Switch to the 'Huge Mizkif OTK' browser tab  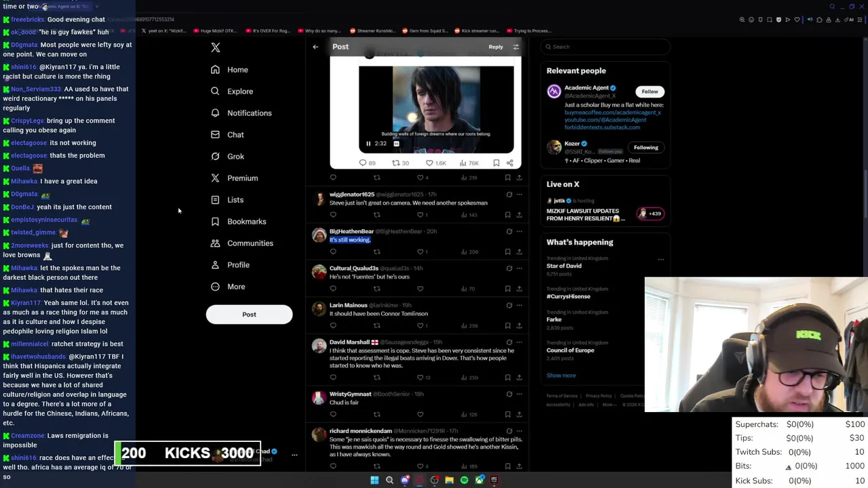[216, 30]
